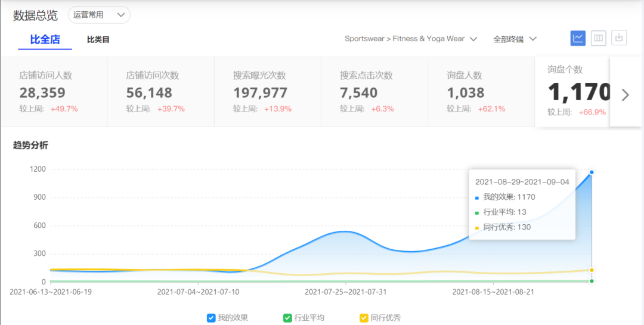
Task: Click the 趋势分析 section title
Action: click(30, 146)
